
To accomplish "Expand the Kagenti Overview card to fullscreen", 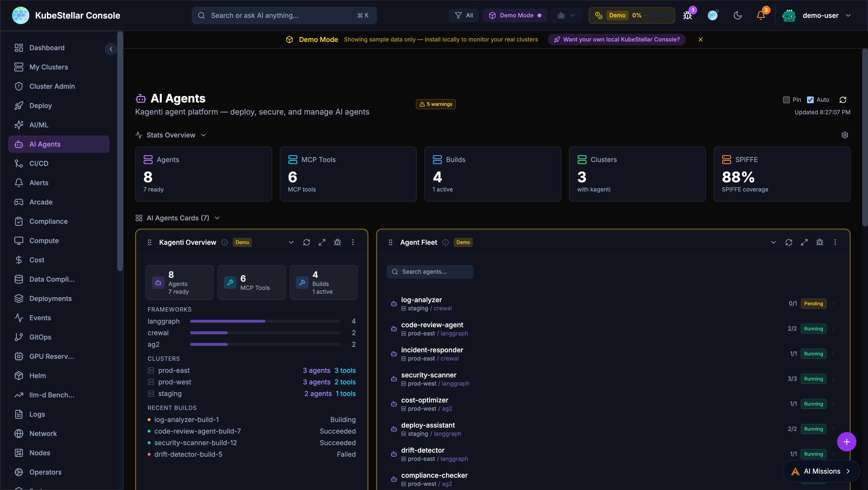I will [322, 242].
